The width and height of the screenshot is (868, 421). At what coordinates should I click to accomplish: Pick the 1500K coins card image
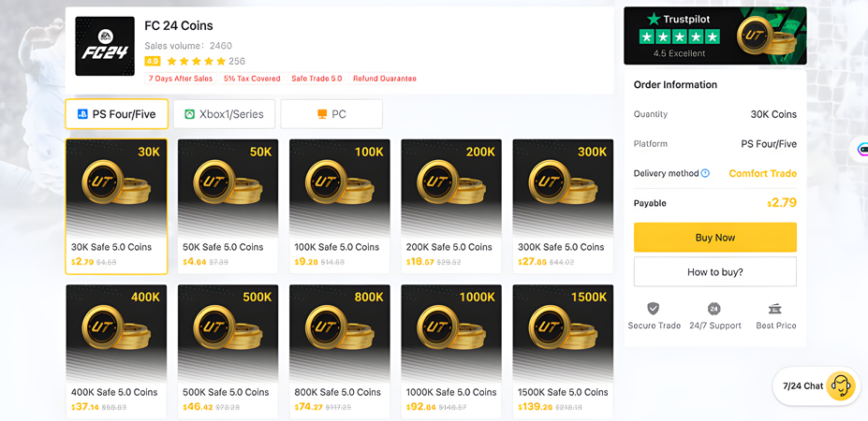pos(563,333)
